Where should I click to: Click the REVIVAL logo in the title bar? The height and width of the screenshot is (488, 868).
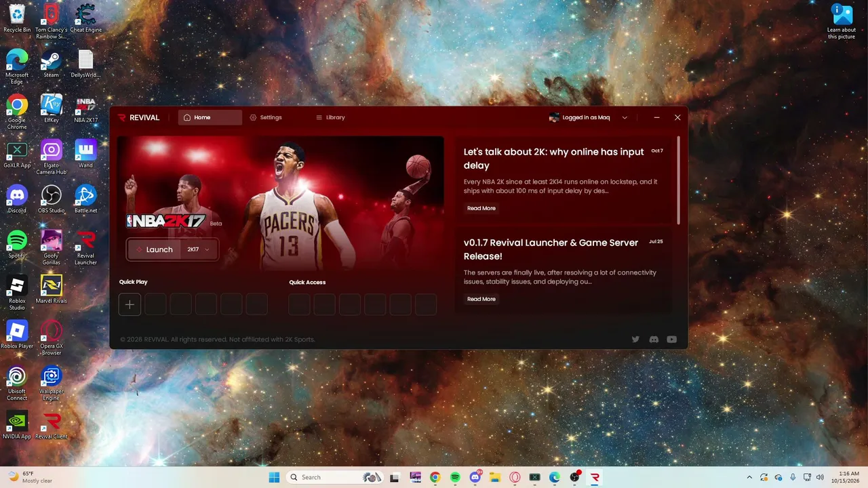pos(139,117)
